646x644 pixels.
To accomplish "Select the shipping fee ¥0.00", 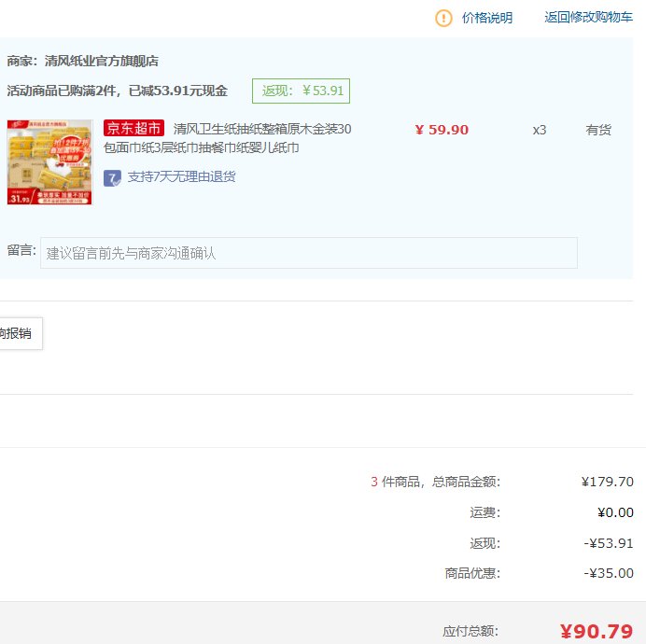I will click(x=615, y=512).
